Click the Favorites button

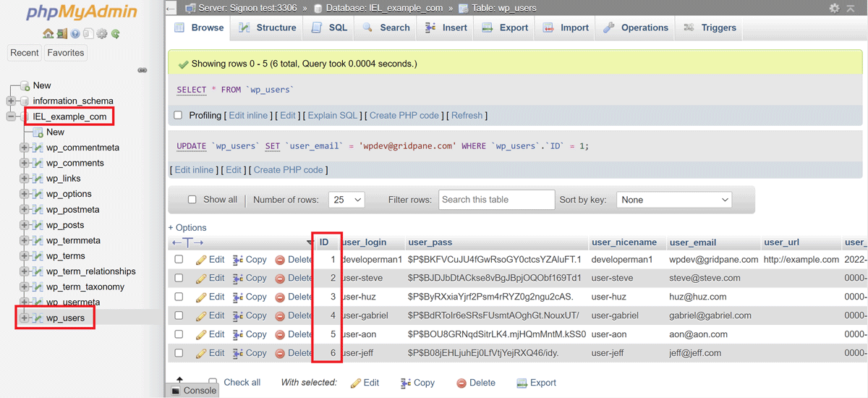[x=66, y=53]
